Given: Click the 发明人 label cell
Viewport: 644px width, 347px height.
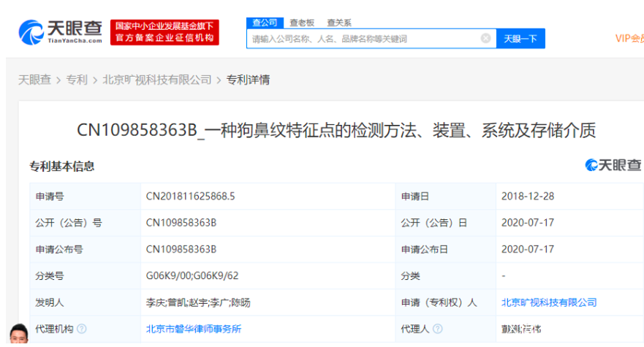Looking at the screenshot, I should pyautogui.click(x=85, y=302).
